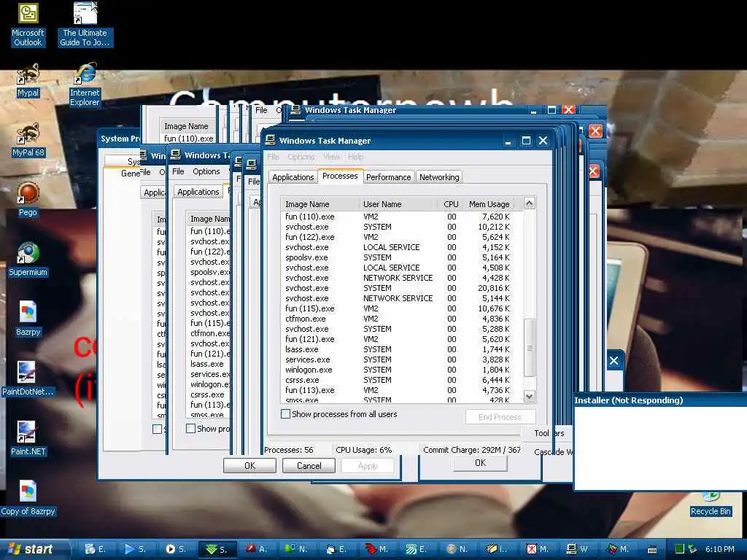
Task: Select the 8azrpy file icon
Action: coord(28,319)
